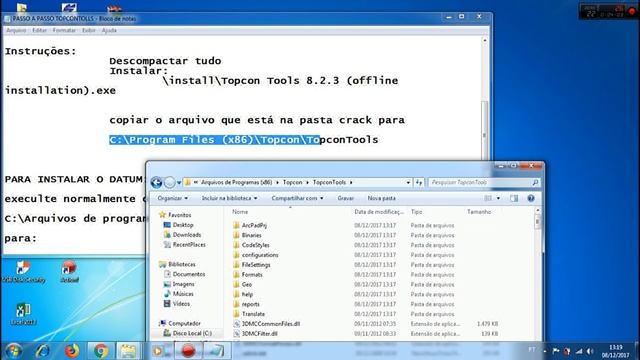The width and height of the screenshot is (640, 360).
Task: Open Músicas library in navigation pane
Action: [183, 294]
